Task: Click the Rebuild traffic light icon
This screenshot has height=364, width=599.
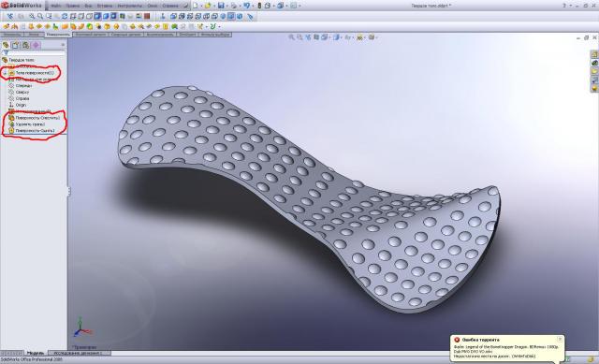Action: 260,6
